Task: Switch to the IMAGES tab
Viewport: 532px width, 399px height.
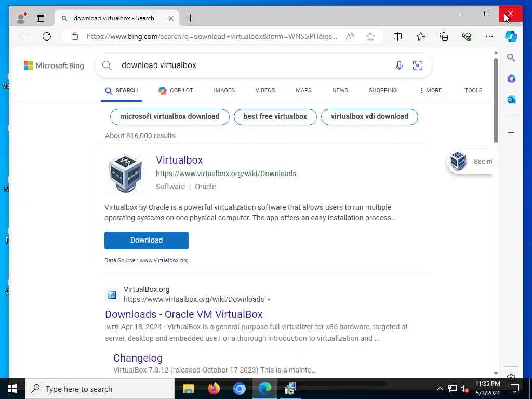Action: point(224,90)
